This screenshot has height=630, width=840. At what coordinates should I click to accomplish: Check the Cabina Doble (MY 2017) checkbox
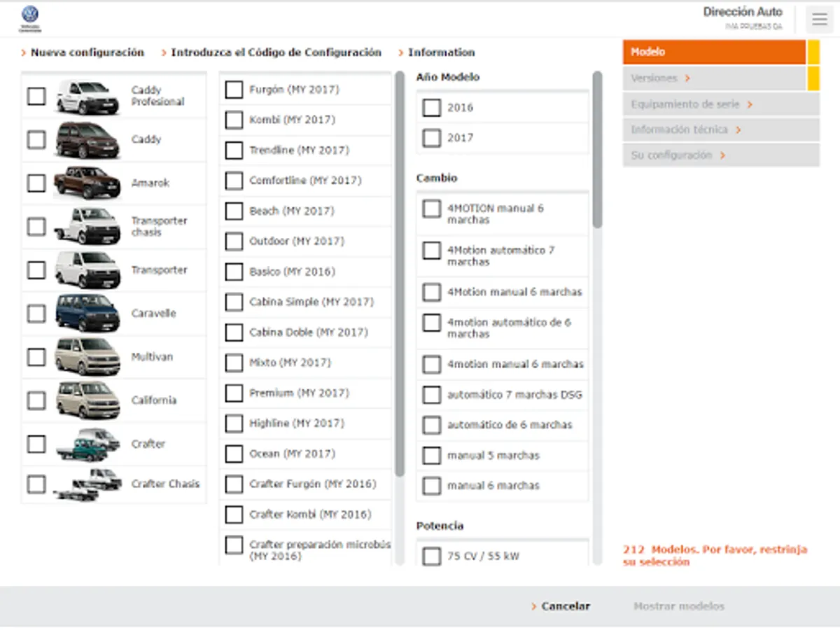(x=234, y=332)
